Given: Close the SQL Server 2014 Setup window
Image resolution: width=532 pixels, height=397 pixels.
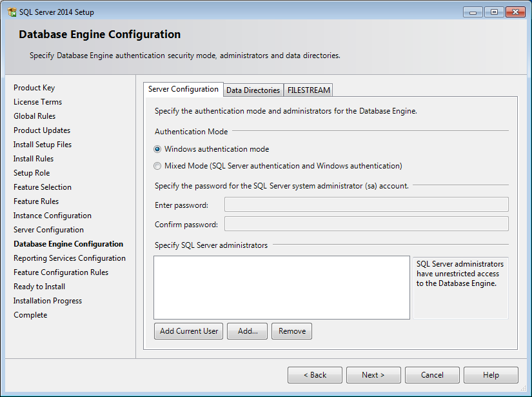Looking at the screenshot, I should (x=515, y=12).
